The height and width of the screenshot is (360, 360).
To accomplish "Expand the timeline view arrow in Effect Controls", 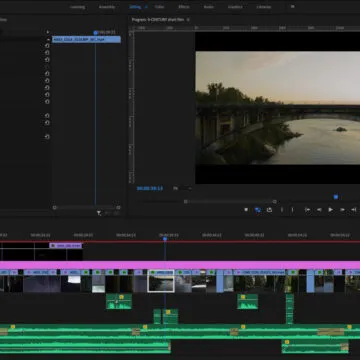I will point(48,32).
